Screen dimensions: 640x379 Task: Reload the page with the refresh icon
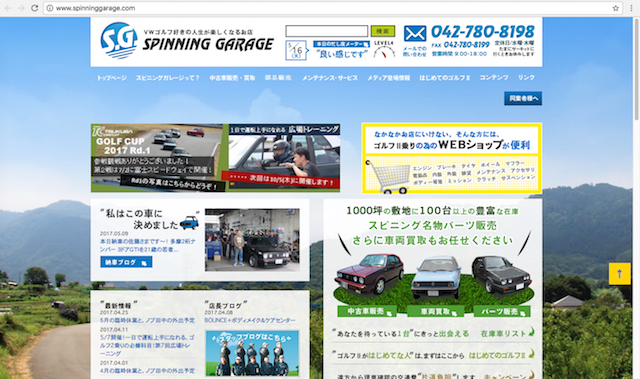(35, 8)
